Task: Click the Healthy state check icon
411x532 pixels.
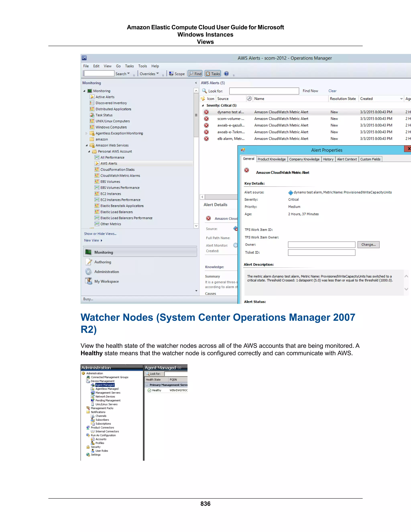Action: tap(149, 390)
